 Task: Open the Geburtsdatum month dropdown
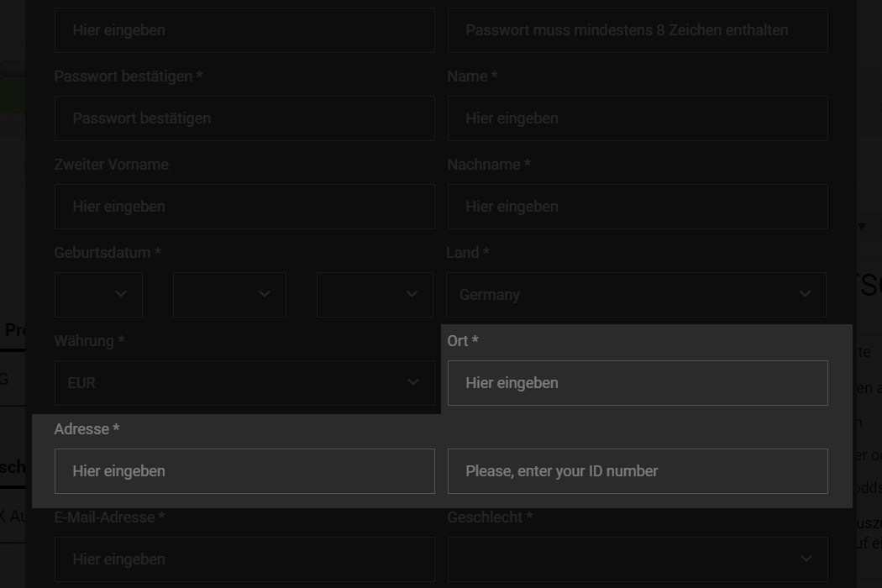[229, 294]
